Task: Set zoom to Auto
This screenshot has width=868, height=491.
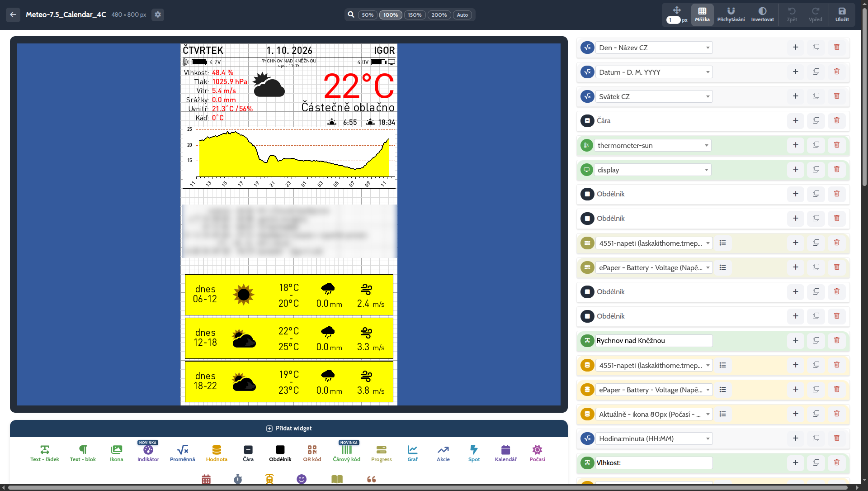Action: point(462,15)
